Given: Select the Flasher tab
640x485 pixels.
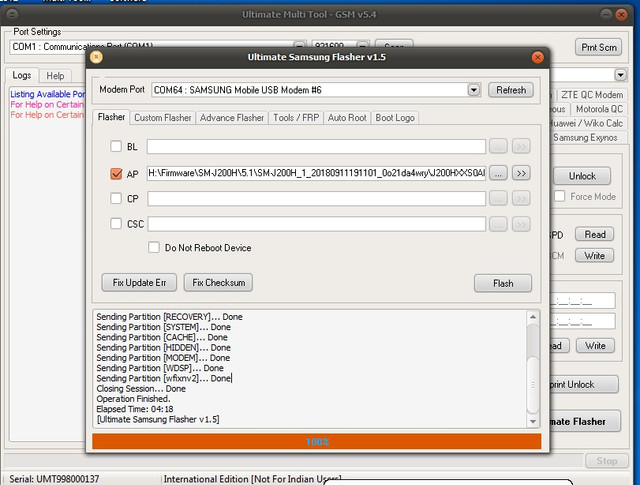Looking at the screenshot, I should pyautogui.click(x=111, y=117).
